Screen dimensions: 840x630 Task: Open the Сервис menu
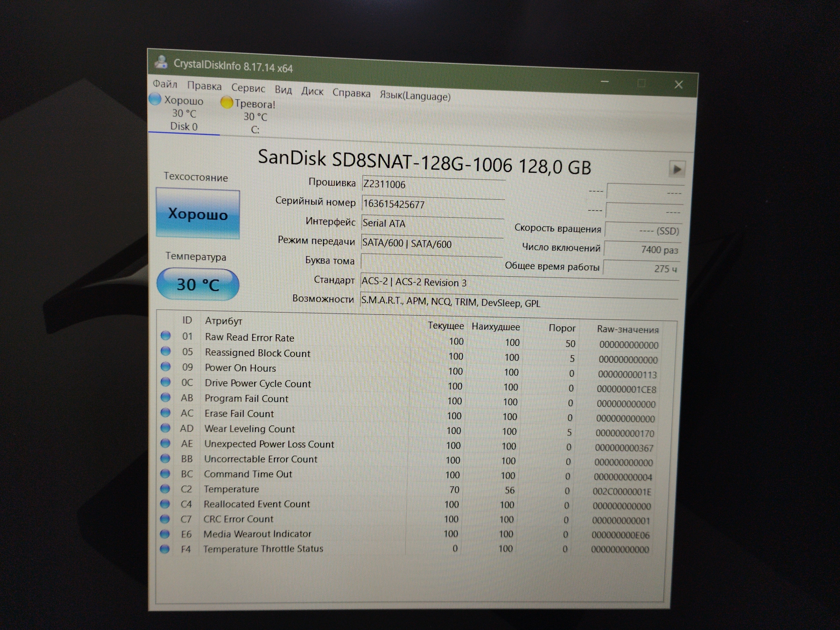point(248,88)
